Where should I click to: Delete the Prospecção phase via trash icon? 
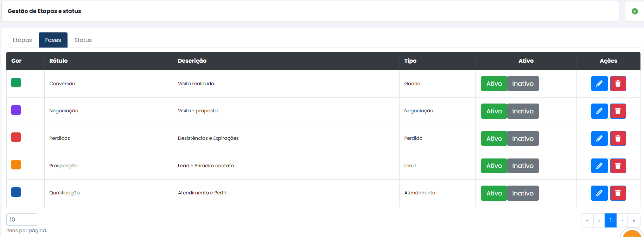(618, 166)
